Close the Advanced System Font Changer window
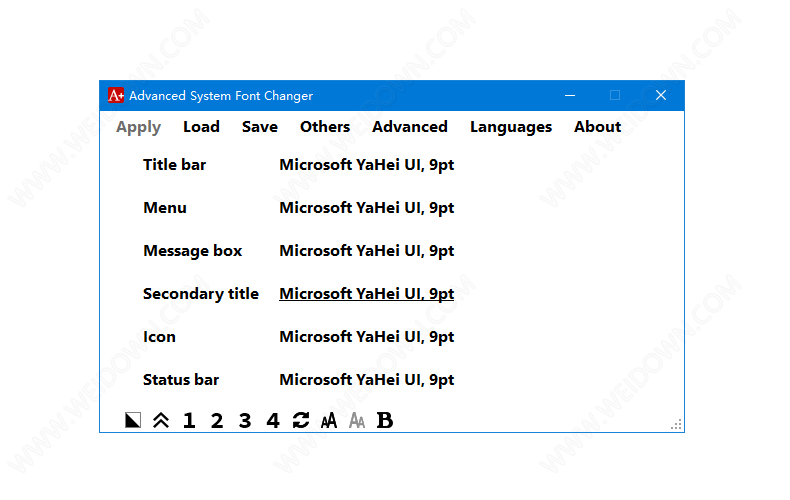 pyautogui.click(x=661, y=95)
